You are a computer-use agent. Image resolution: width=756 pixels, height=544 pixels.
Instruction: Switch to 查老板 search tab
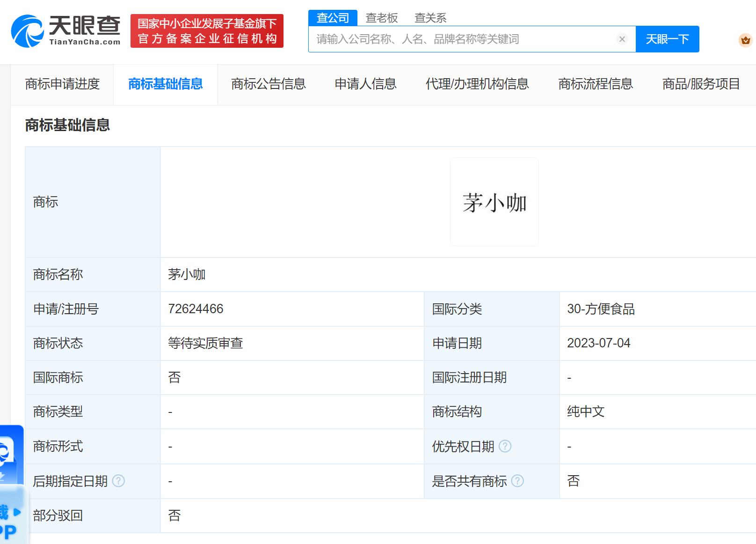click(x=381, y=18)
